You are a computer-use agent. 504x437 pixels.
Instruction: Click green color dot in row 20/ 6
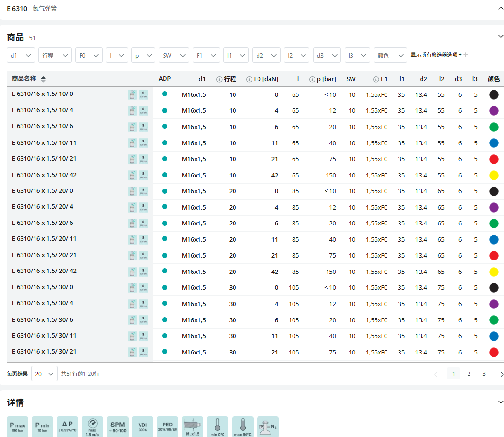[x=494, y=223]
